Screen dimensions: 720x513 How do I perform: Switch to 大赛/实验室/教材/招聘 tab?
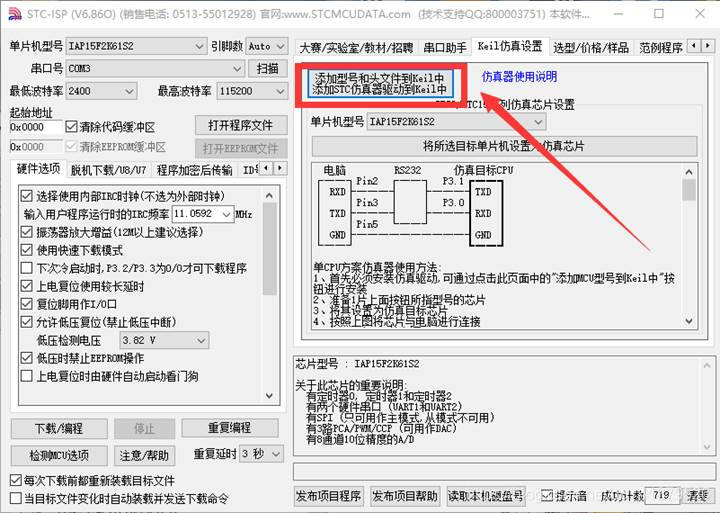pos(356,48)
